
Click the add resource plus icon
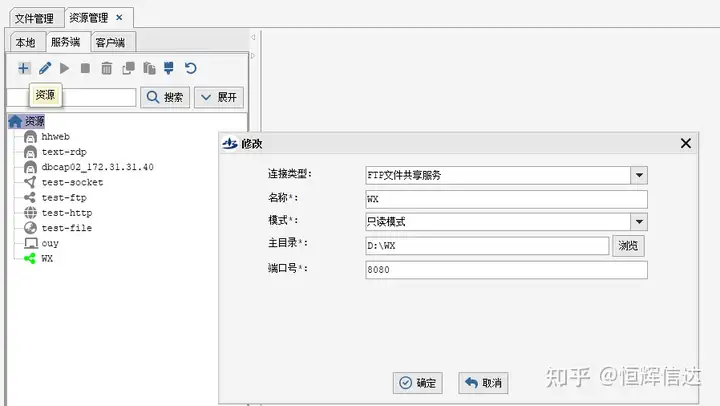point(23,68)
